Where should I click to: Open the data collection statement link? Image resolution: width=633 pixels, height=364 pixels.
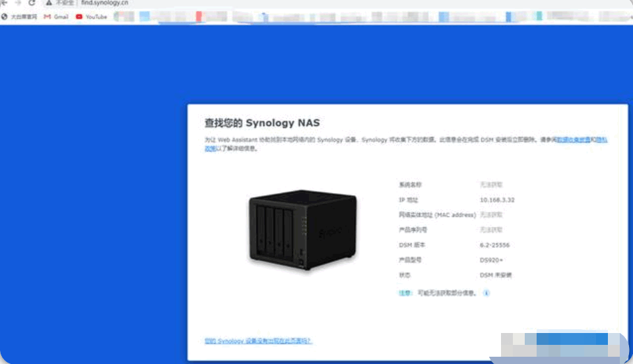pyautogui.click(x=574, y=140)
